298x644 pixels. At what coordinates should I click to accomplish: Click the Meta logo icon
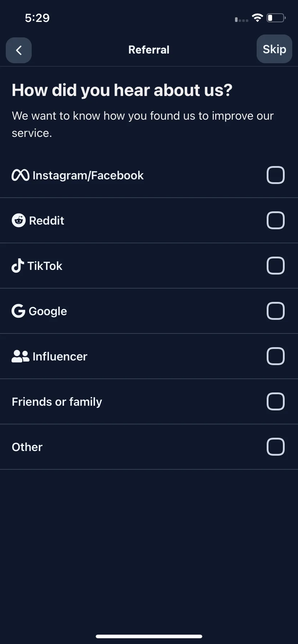coord(21,175)
